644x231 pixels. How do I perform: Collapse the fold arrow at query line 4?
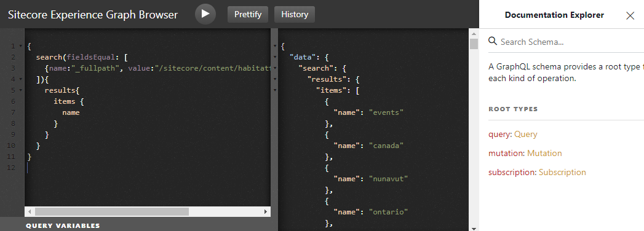tap(20, 79)
